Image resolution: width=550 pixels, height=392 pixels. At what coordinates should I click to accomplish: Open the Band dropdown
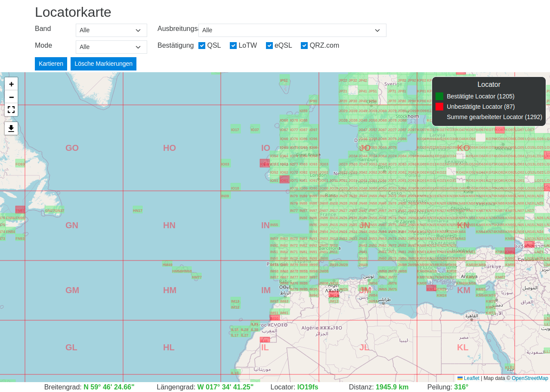111,31
